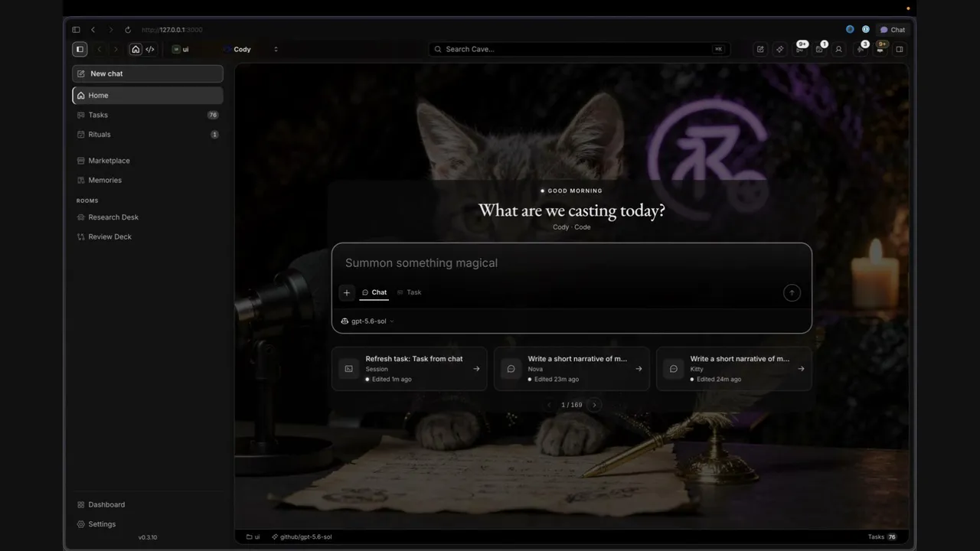Click the Home icon in the toolbar
Screen dimensions: 980x551
(x=136, y=49)
